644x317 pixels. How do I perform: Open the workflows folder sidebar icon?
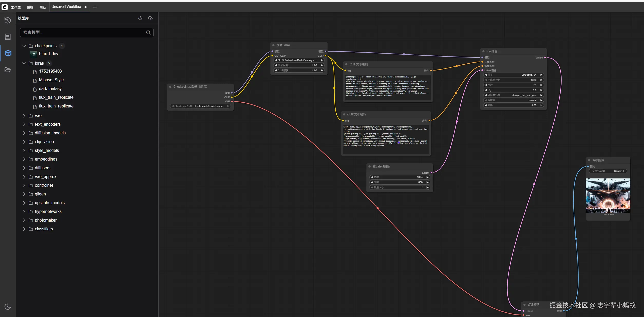click(x=8, y=70)
